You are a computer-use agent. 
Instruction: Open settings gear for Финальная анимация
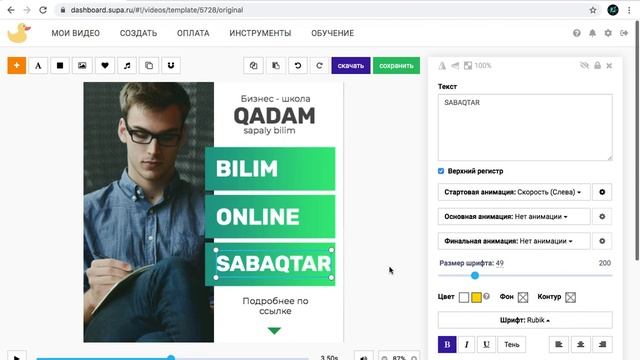tap(602, 241)
